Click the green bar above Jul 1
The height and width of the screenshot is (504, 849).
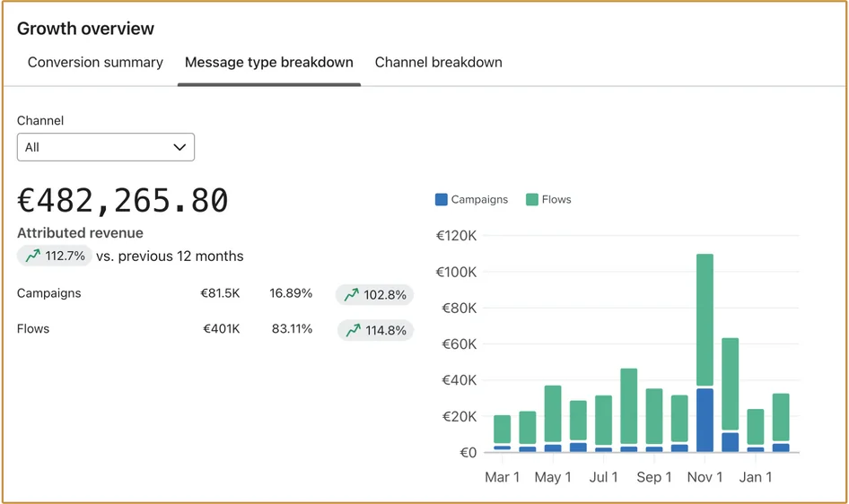(603, 421)
